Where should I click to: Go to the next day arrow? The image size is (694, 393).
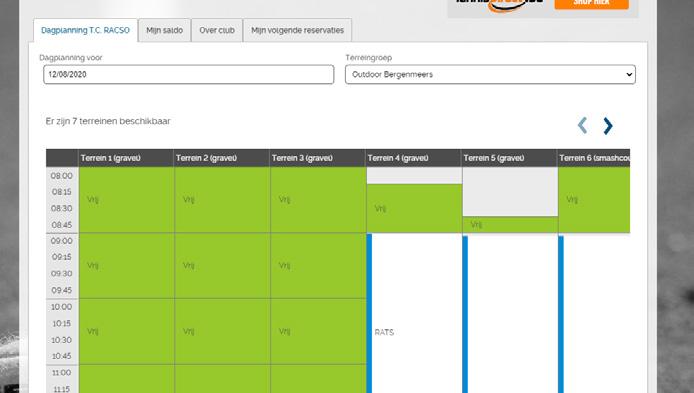coord(608,126)
